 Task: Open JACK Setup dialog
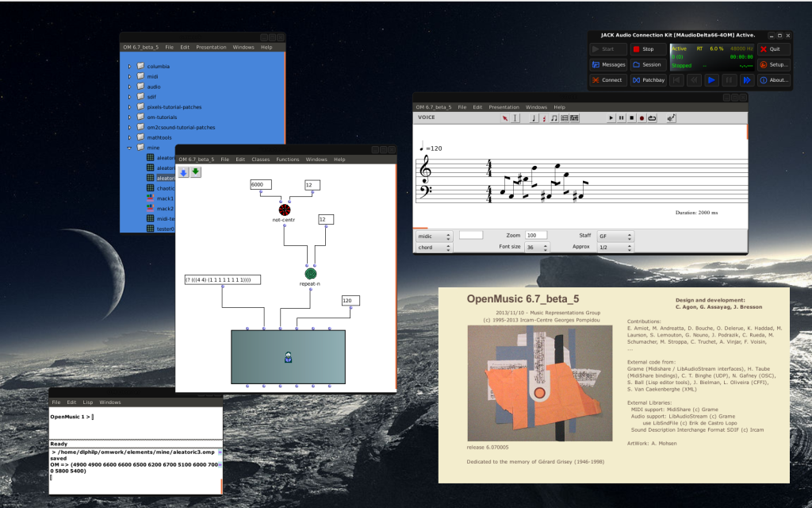tap(774, 65)
